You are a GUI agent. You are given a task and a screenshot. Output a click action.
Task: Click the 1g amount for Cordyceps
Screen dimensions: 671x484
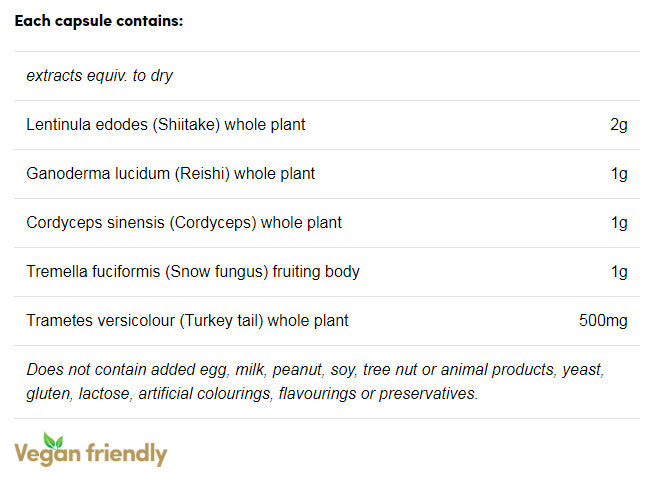(619, 223)
